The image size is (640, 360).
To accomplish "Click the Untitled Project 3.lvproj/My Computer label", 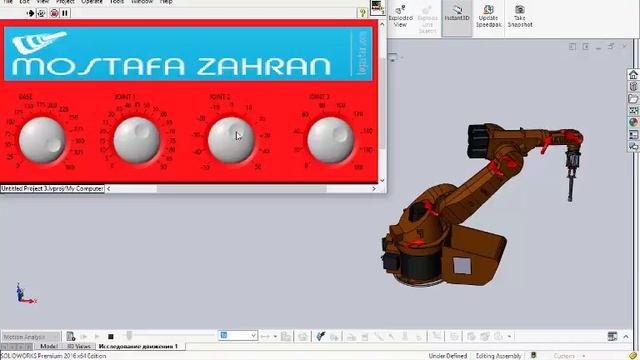I will coord(52,189).
